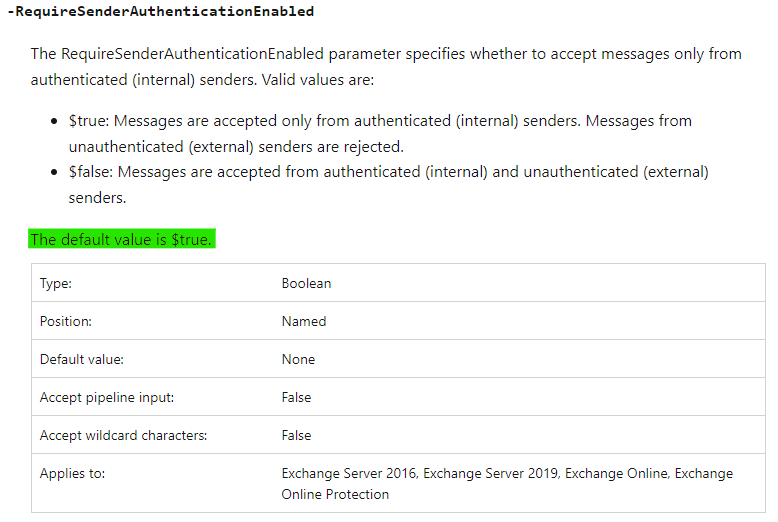Click the parameter description paragraph
This screenshot has height=522, width=778.
pyautogui.click(x=386, y=66)
